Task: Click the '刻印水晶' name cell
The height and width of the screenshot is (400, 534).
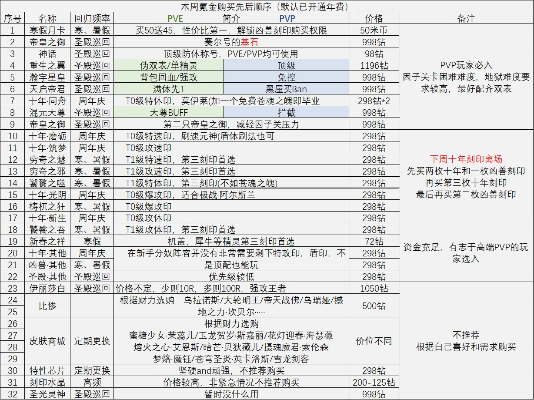Action: pos(47,382)
